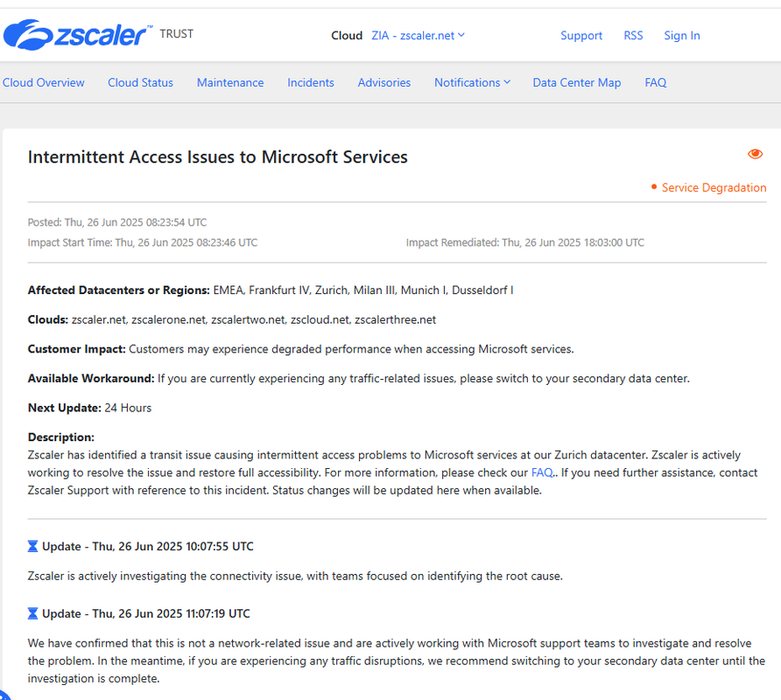Click the Zscaler logo

coord(78,34)
